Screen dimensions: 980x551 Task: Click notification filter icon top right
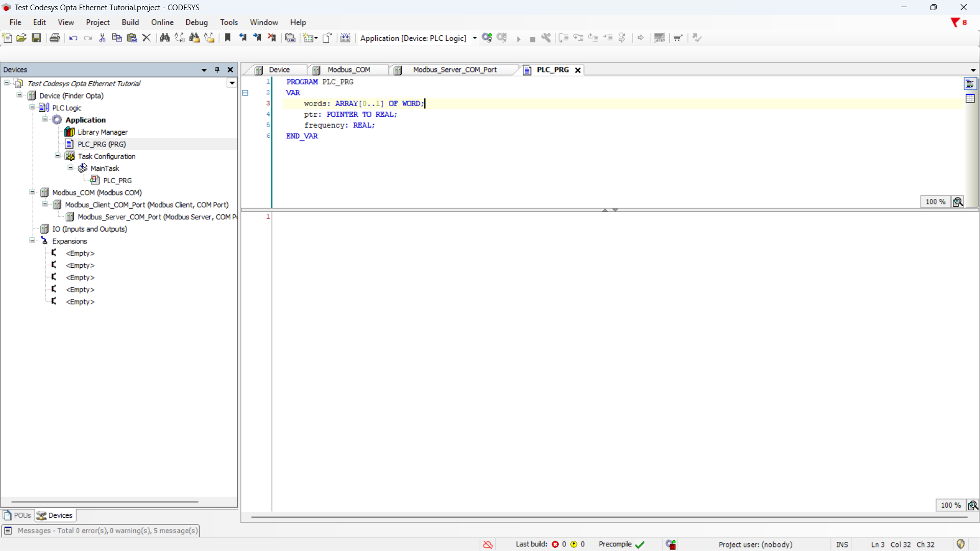955,22
